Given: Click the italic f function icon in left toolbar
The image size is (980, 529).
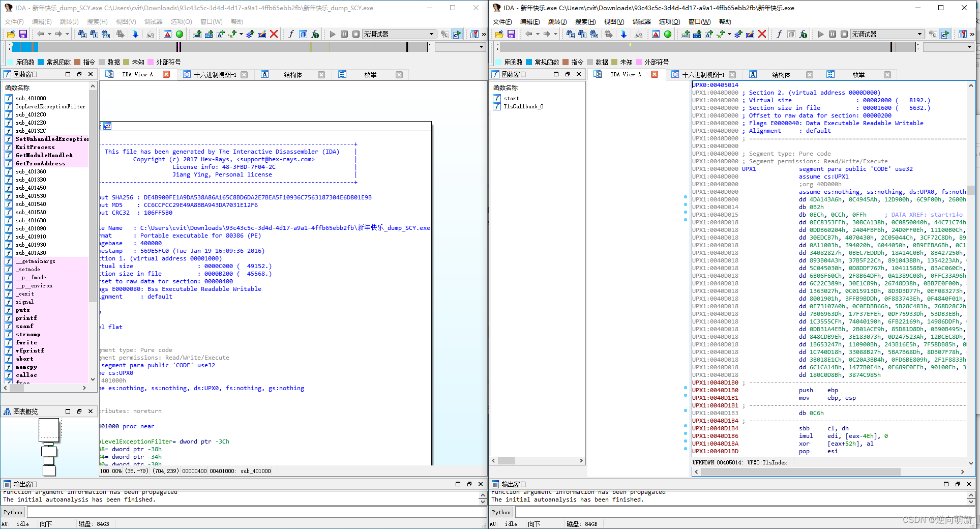Looking at the screenshot, I should (x=291, y=34).
